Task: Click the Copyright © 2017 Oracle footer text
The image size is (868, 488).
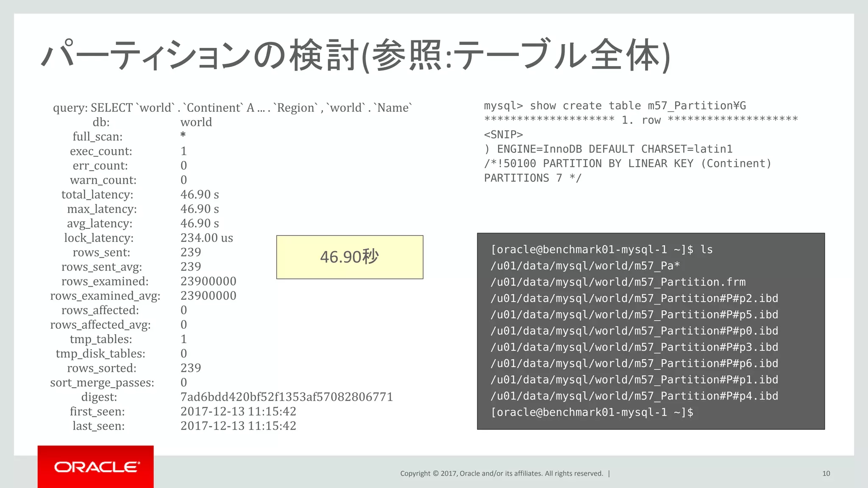Action: [x=502, y=474]
